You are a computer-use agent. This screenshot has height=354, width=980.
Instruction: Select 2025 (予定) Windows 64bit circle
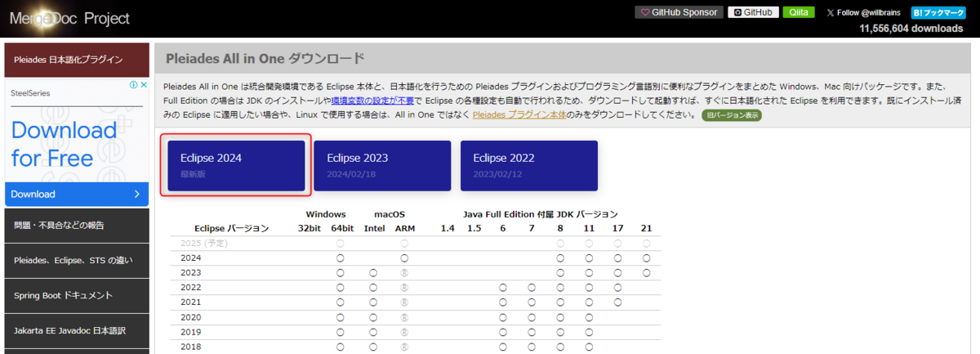point(340,244)
